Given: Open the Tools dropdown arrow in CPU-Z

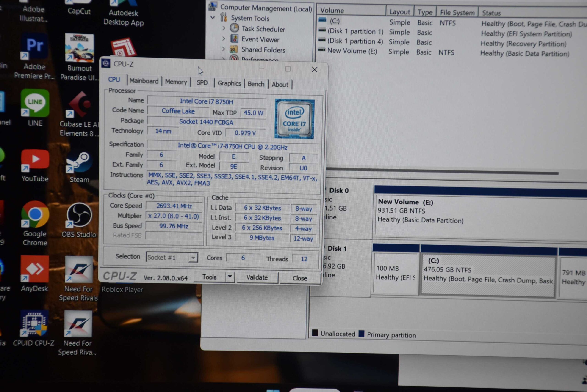Looking at the screenshot, I should (230, 277).
